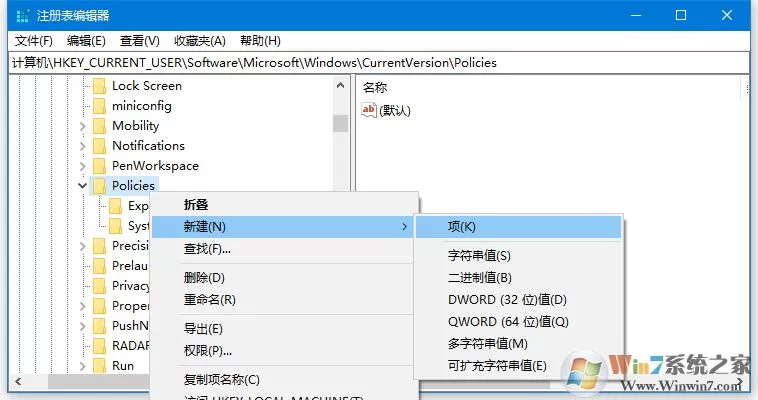
Task: Expand the Notifications tree node
Action: [x=82, y=146]
